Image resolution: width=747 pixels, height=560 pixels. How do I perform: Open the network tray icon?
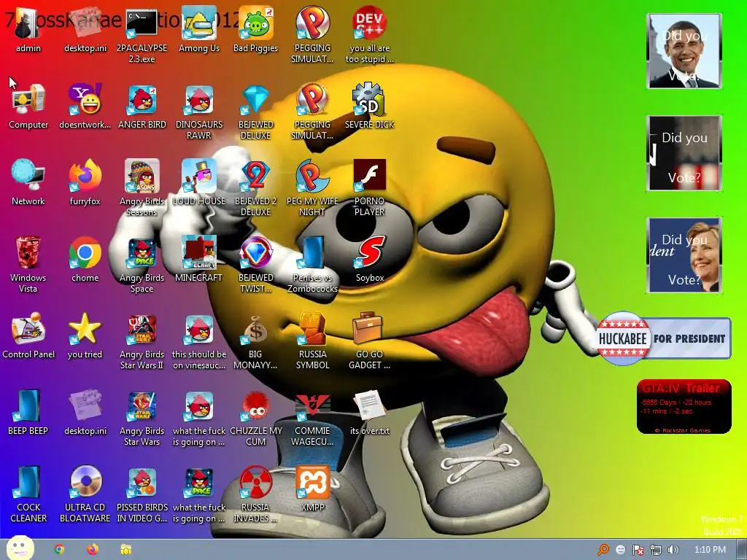(x=656, y=550)
